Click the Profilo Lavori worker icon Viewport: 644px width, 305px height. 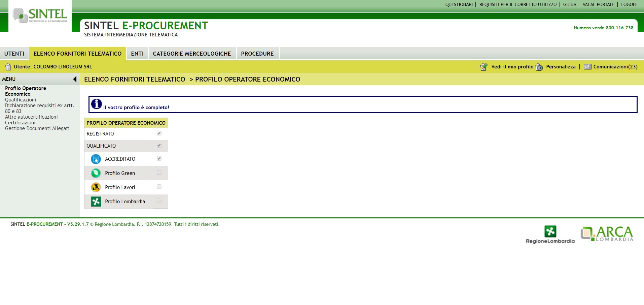pyautogui.click(x=96, y=187)
